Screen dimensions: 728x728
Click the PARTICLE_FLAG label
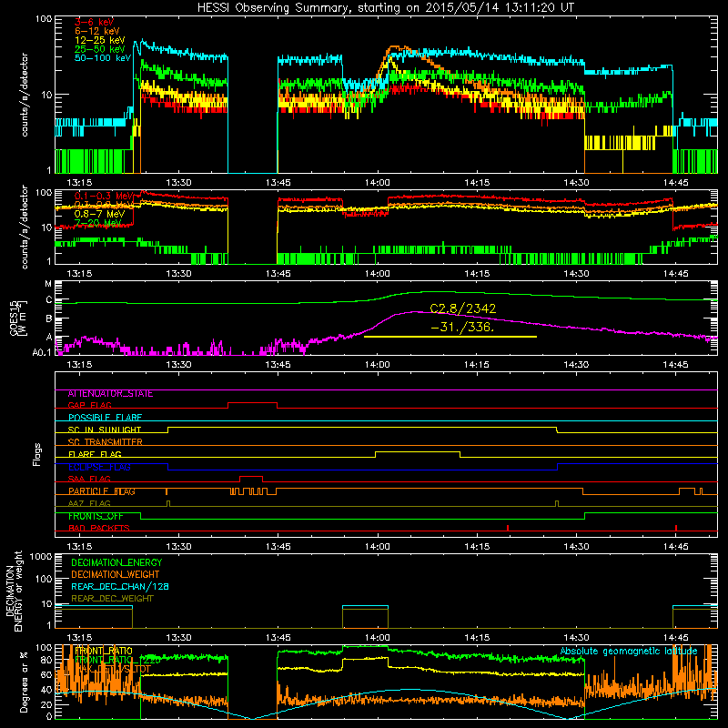tap(102, 491)
